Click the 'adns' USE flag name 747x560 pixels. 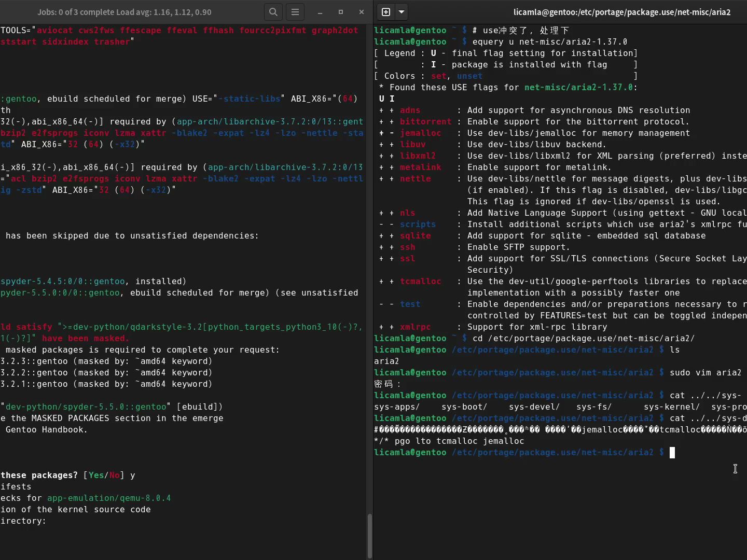pyautogui.click(x=410, y=110)
